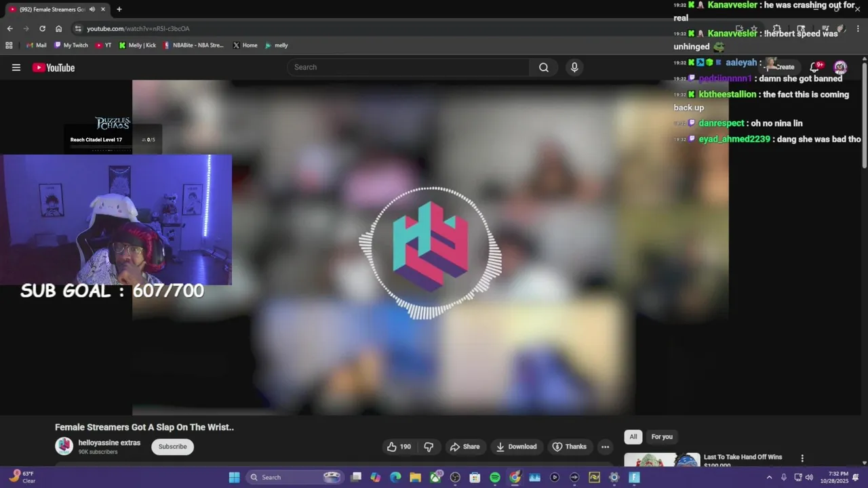Click the Windows taskbar Search box

[294, 477]
